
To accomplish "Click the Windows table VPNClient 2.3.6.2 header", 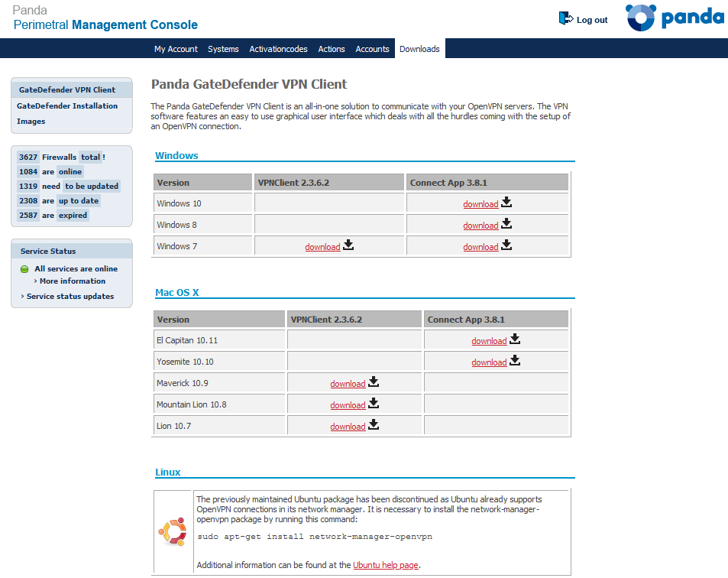I will point(329,183).
